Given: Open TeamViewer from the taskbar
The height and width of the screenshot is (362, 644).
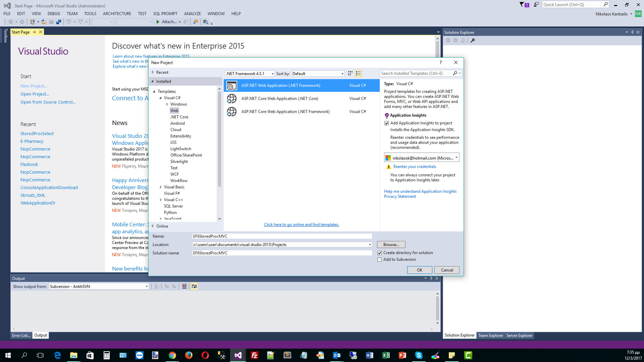Looking at the screenshot, I should pos(140,355).
